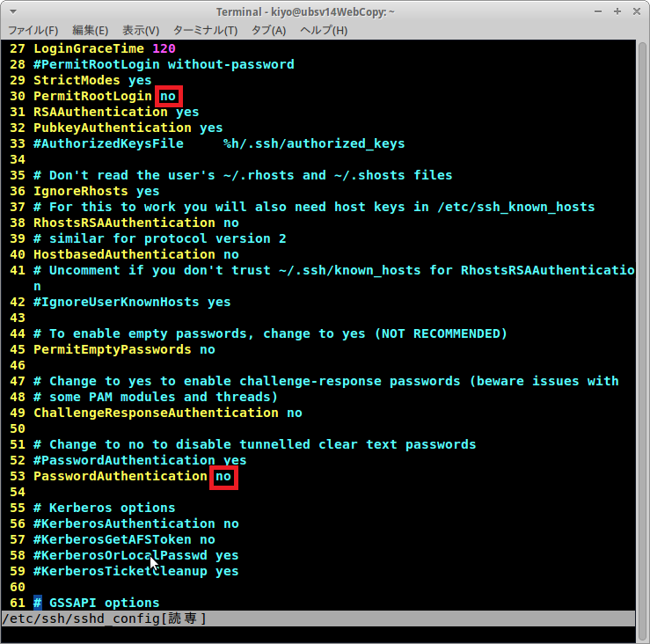Viewport: 650px width, 644px height.
Task: Click '# similar for protocol version 2'
Action: click(x=159, y=238)
